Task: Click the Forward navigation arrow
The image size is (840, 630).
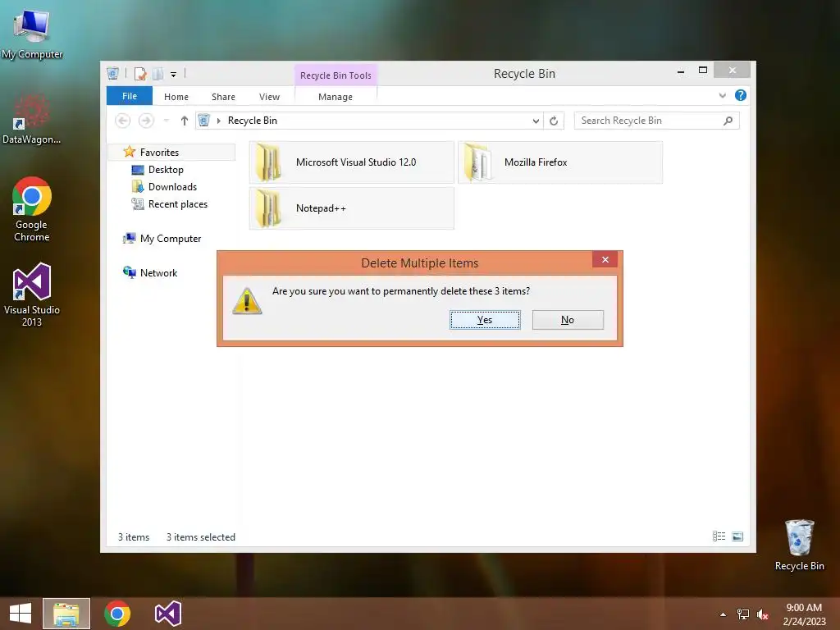Action: coord(146,121)
